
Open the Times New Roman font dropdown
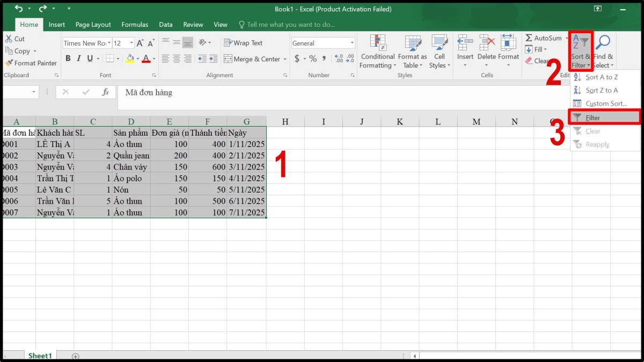tap(109, 43)
